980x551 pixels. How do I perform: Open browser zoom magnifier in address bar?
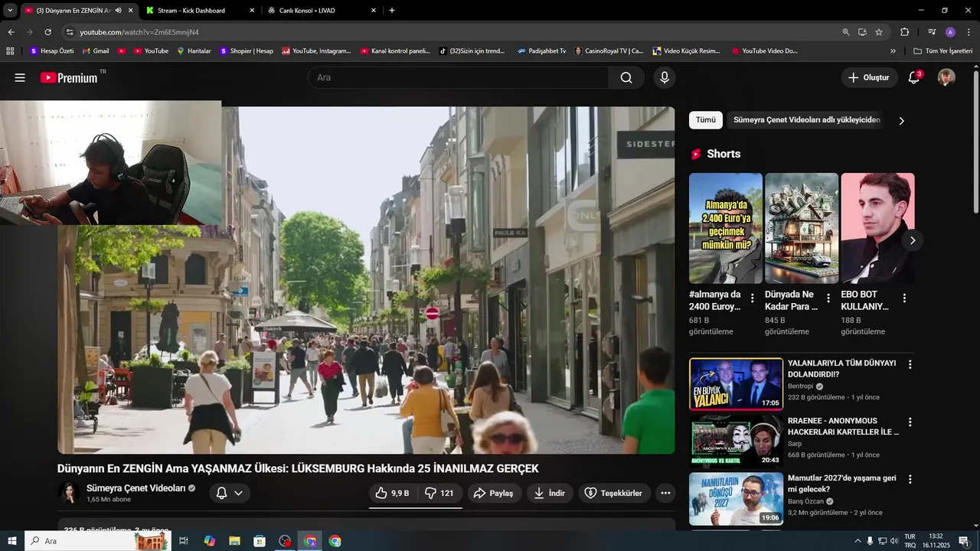point(846,32)
